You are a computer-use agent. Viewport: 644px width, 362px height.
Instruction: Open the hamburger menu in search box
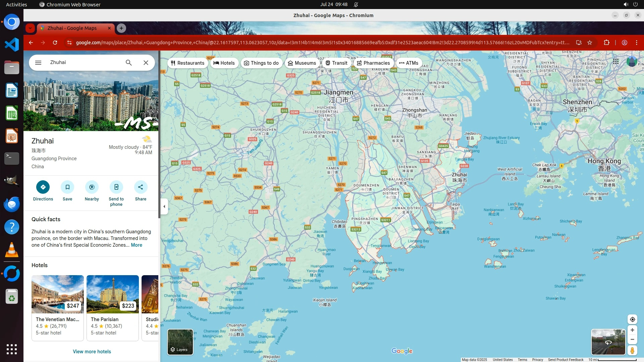tap(38, 63)
